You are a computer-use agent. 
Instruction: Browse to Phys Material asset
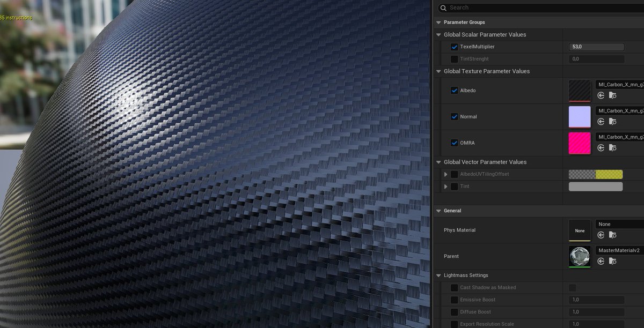click(612, 235)
